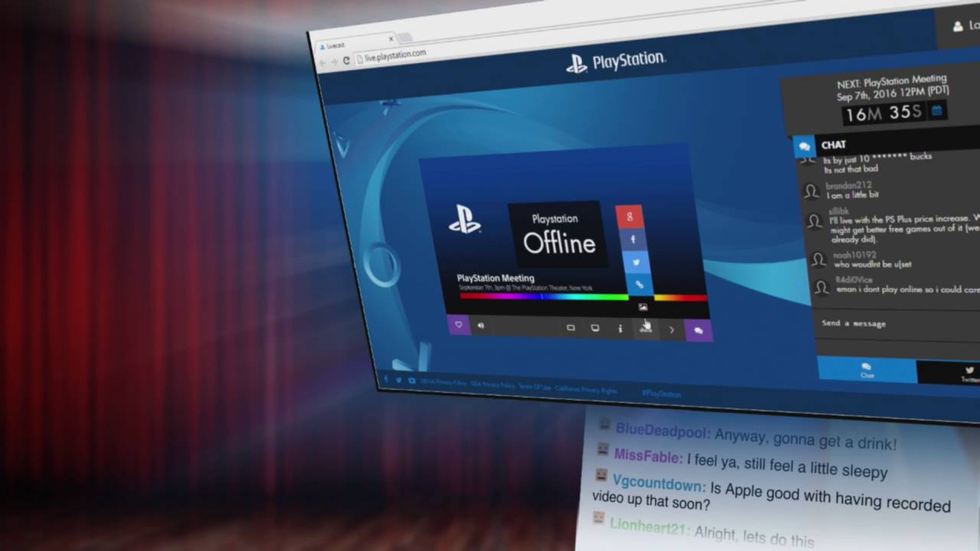This screenshot has height=551, width=980.
Task: Switch to the Chat tab at panel bottom
Action: click(x=867, y=370)
